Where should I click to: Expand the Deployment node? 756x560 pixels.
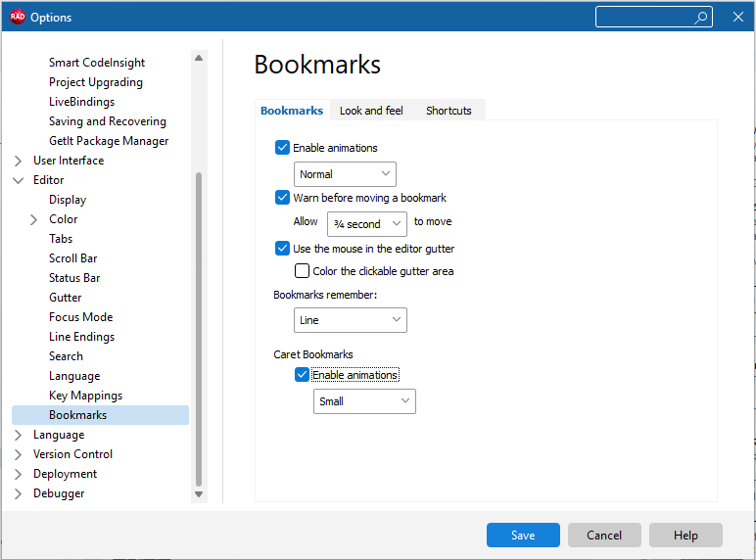[x=19, y=474]
